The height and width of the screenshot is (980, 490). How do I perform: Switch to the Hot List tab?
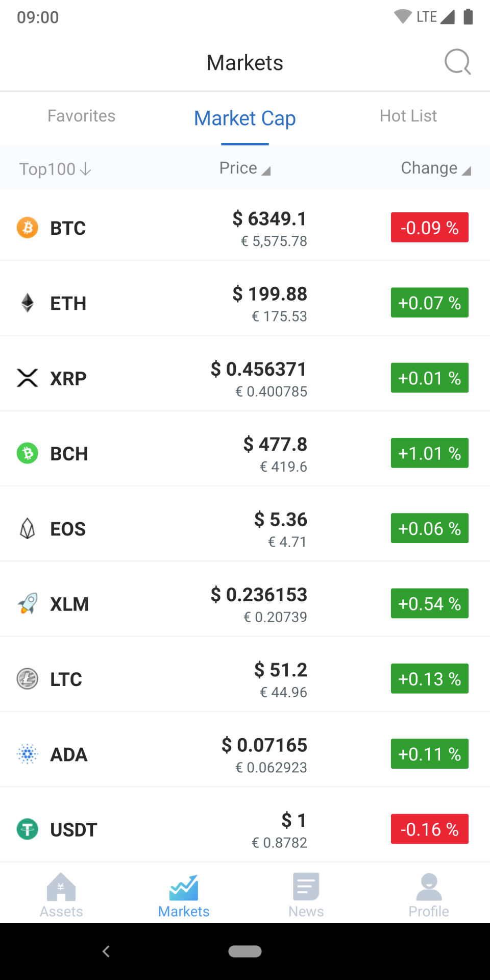pos(408,116)
